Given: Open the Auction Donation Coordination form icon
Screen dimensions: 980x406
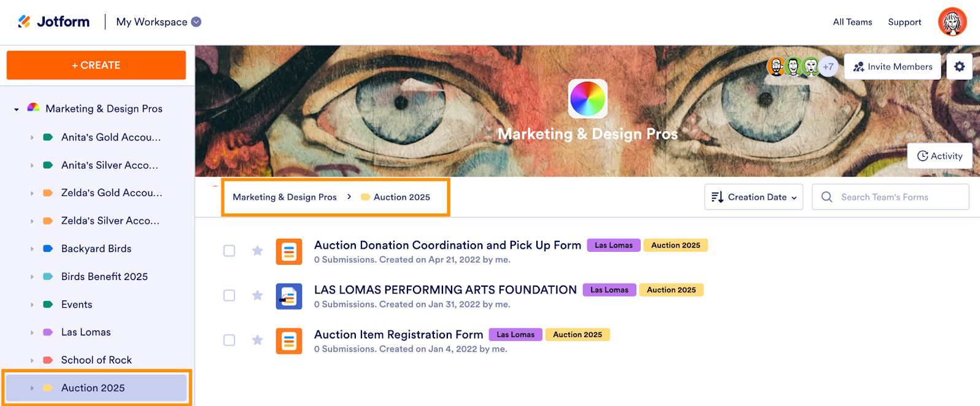Looking at the screenshot, I should [289, 251].
